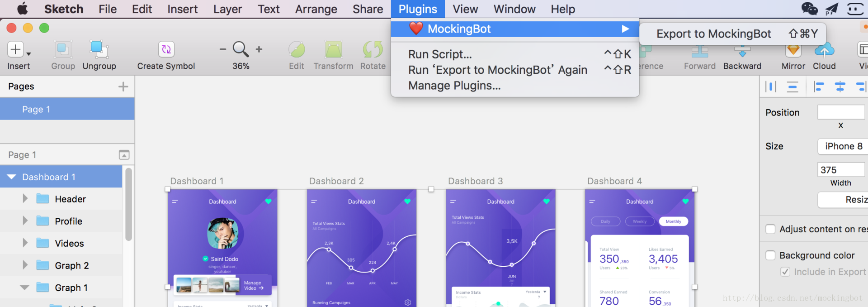
Task: Click the Resize button in inspector
Action: 843,200
